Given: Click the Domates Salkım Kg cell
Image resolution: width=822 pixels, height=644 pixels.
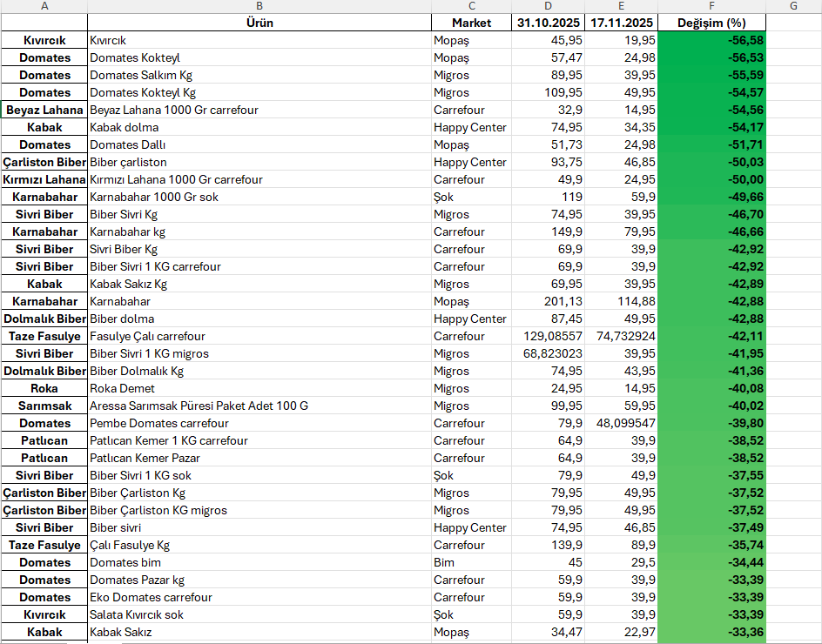Looking at the screenshot, I should pyautogui.click(x=259, y=75).
